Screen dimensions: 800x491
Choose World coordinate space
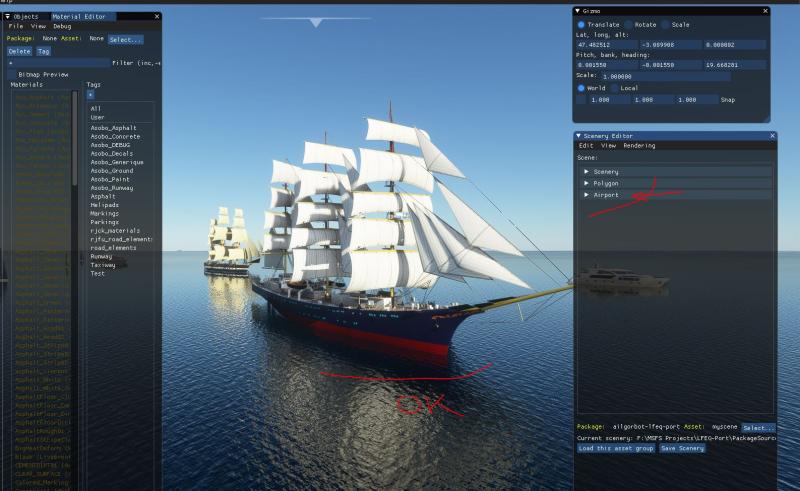tap(581, 88)
